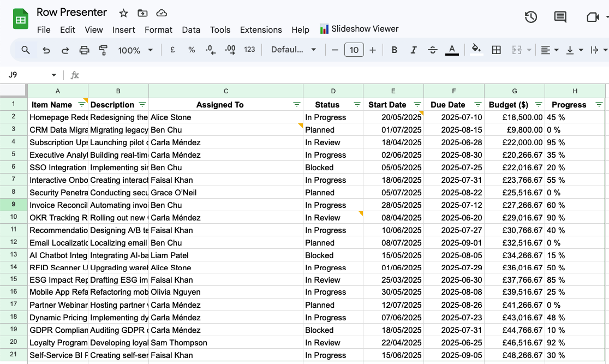Format as currency with pound icon
This screenshot has height=364, width=609.
172,50
